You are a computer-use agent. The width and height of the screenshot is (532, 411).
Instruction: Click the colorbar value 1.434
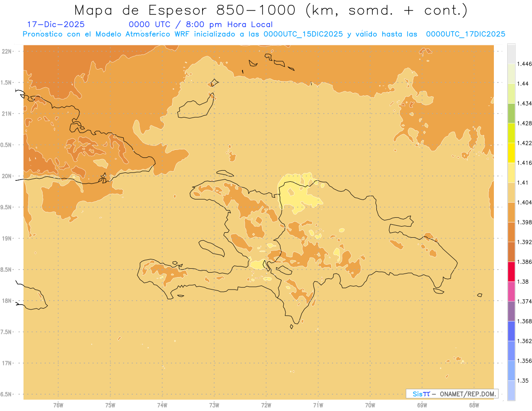pos(524,103)
